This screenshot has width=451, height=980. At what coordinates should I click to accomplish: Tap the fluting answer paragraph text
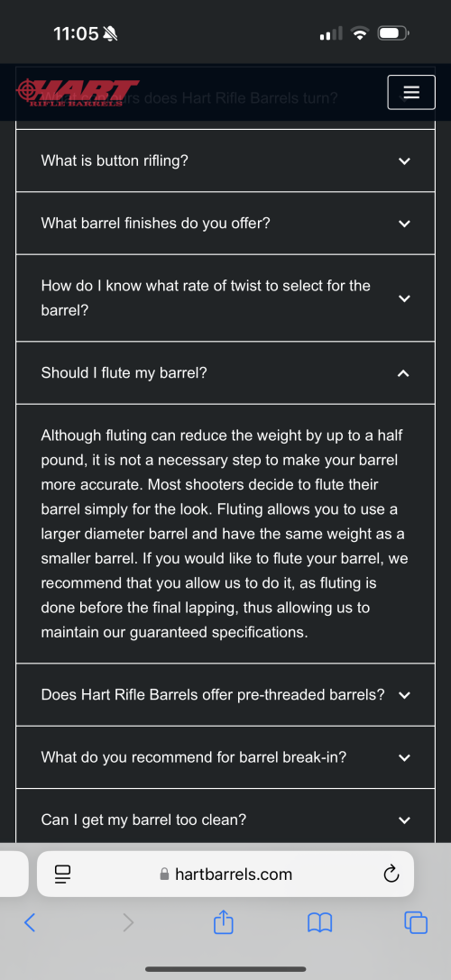(x=225, y=534)
